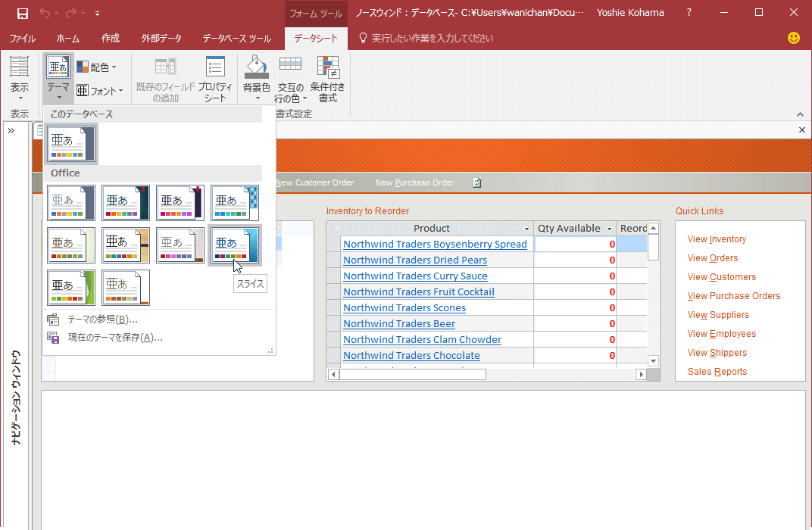Open the 配色 colors dropdown
Image resolution: width=812 pixels, height=530 pixels.
97,67
